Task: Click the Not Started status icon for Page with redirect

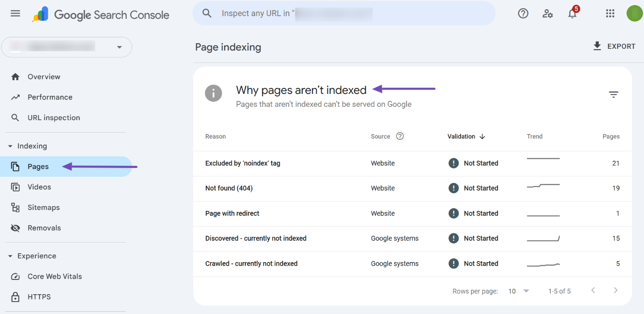Action: pyautogui.click(x=453, y=213)
